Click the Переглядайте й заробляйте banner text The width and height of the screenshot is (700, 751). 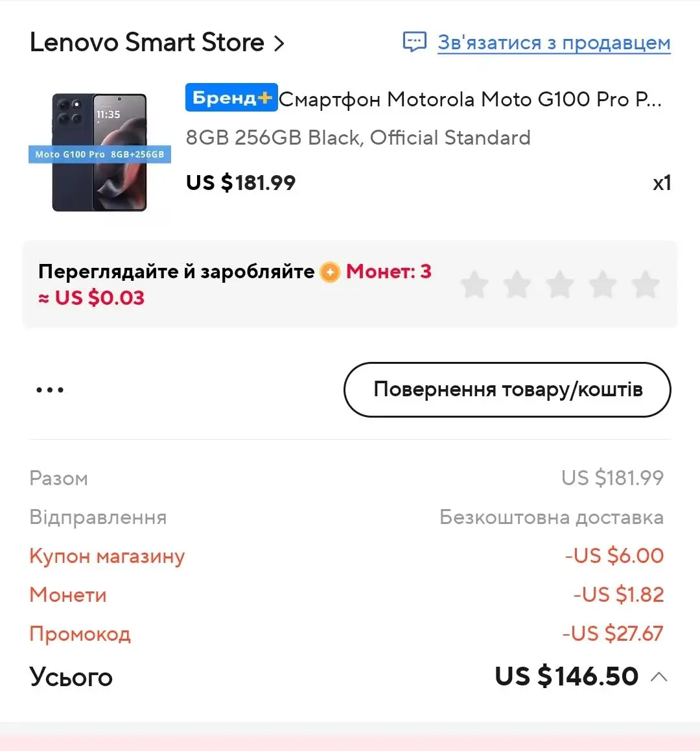(x=176, y=272)
